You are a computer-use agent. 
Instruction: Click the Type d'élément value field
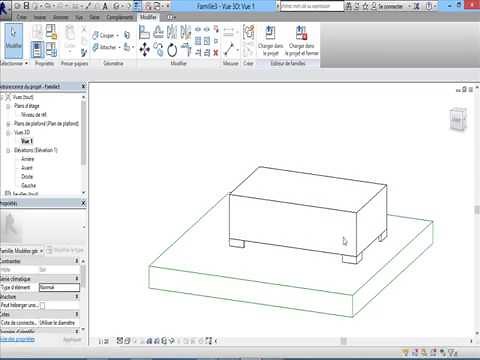[59, 287]
